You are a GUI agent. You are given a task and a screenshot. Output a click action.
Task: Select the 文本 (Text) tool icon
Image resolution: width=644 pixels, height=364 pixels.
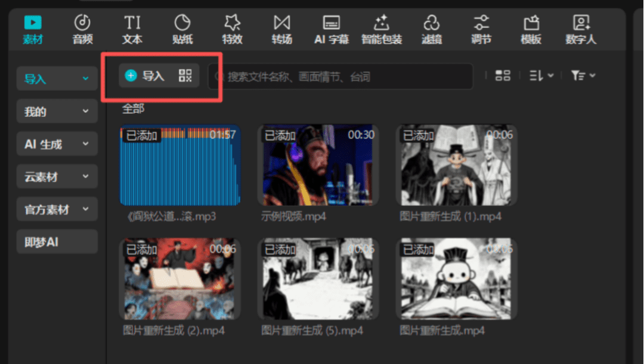pos(132,24)
